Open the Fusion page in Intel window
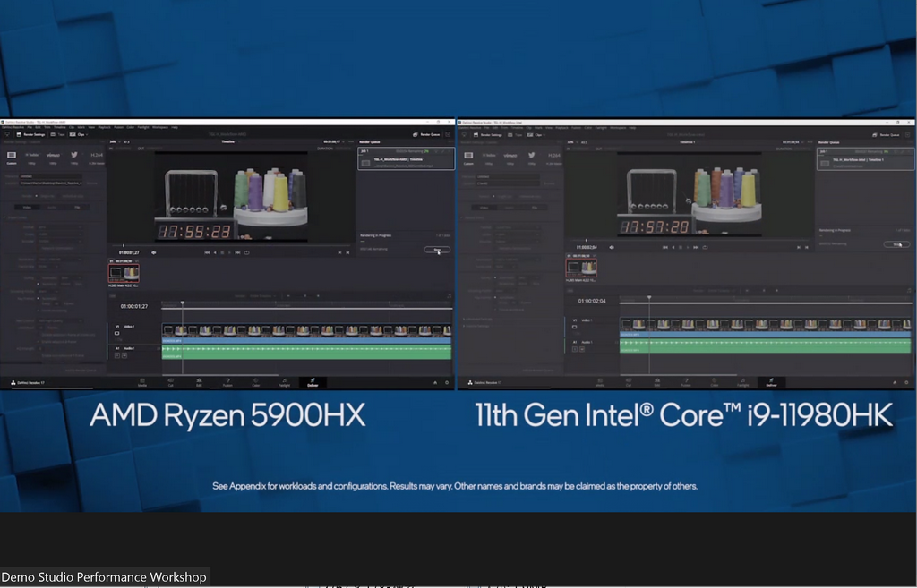The width and height of the screenshot is (917, 588). pyautogui.click(x=686, y=383)
